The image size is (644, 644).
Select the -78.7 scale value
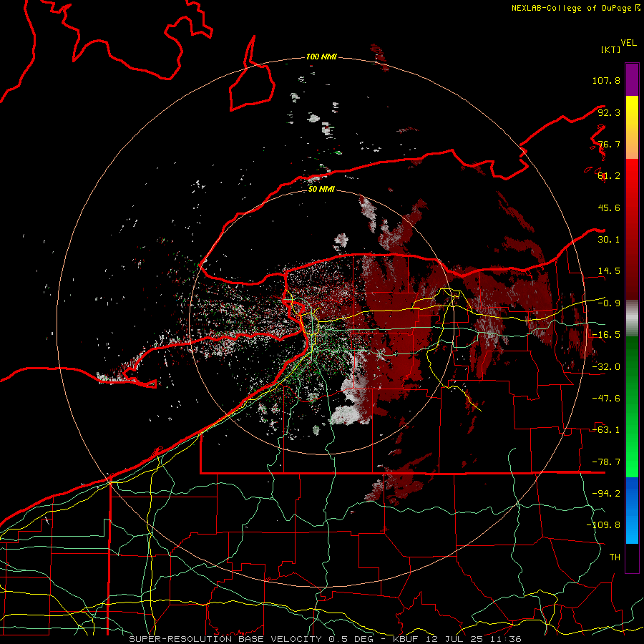[606, 462]
